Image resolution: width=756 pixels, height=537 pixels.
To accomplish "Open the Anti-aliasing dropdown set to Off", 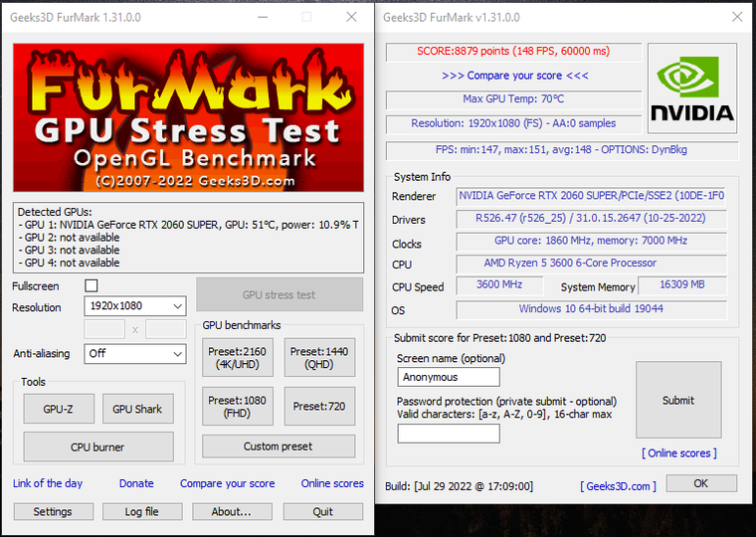I will (x=135, y=353).
